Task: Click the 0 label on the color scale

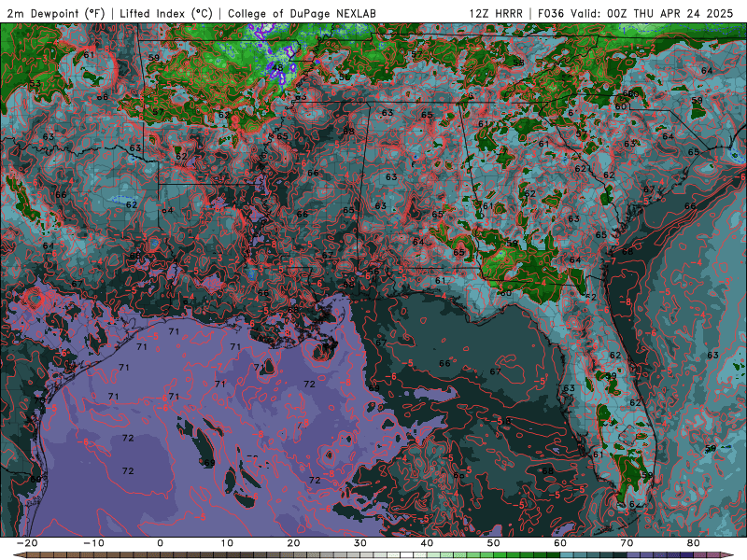Action: [160, 543]
